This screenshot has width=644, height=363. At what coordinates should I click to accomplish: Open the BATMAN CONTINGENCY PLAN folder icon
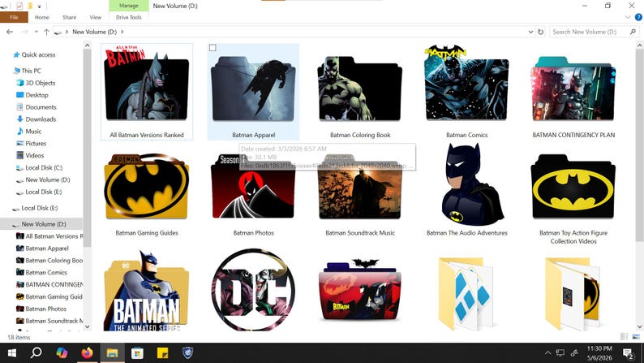tap(573, 89)
